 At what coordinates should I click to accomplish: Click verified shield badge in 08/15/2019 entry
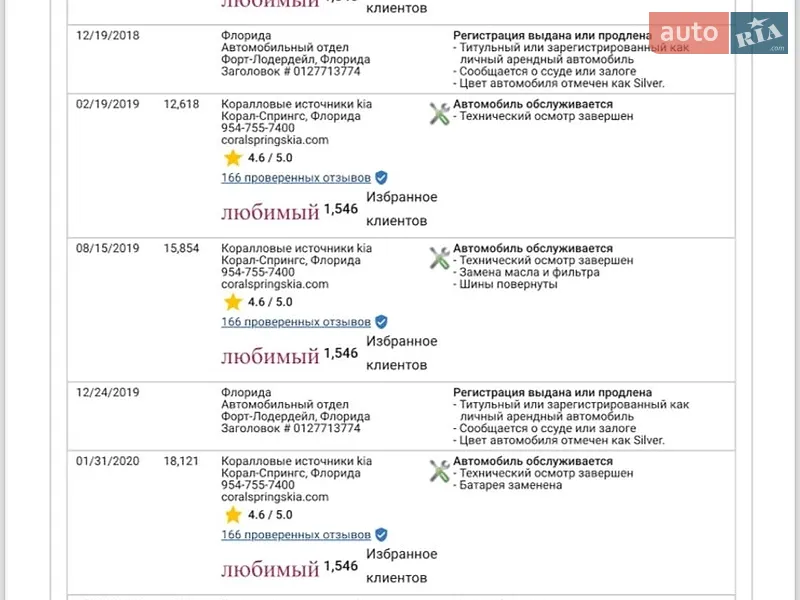381,322
